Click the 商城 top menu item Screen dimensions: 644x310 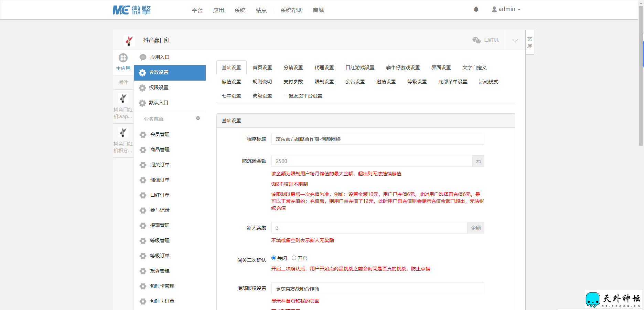318,10
